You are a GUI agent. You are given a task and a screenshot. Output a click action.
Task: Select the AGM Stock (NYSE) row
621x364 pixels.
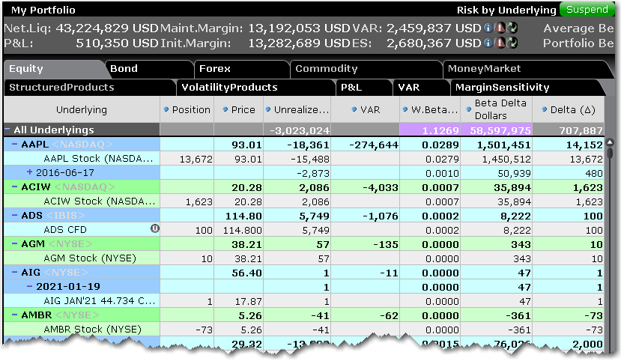click(x=304, y=258)
